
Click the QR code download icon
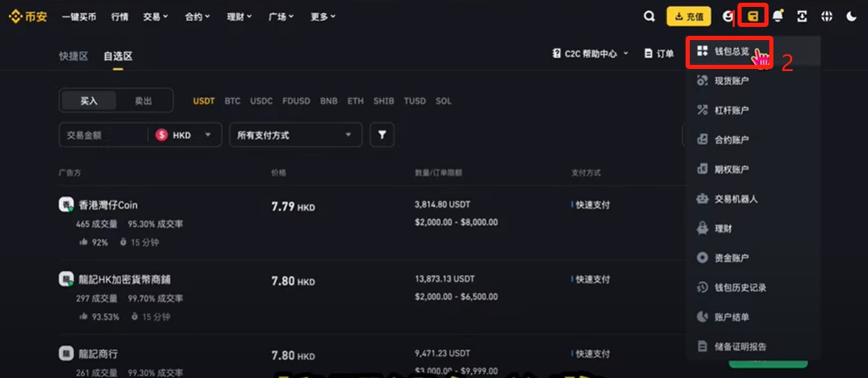(x=802, y=17)
